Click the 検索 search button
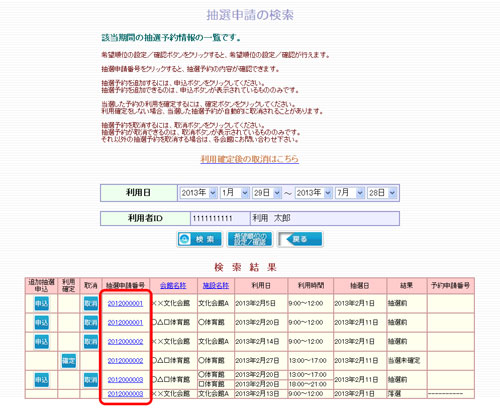The image size is (500, 413). pos(200,239)
